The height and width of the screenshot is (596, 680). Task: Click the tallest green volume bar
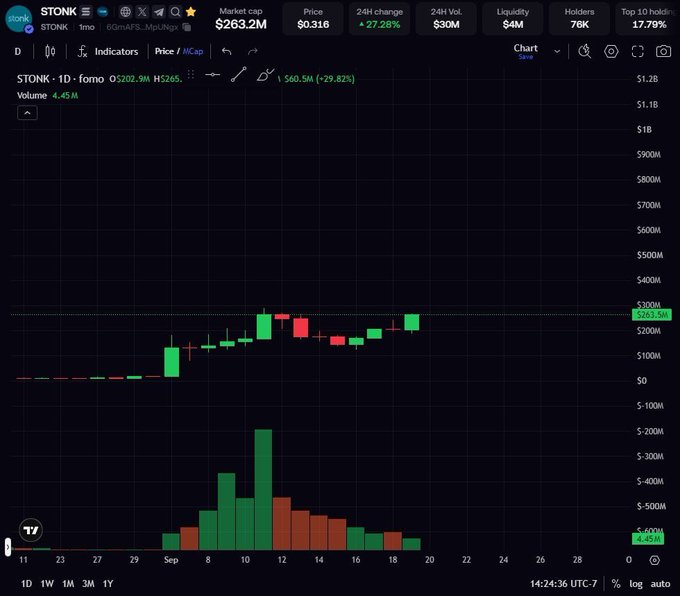point(263,490)
